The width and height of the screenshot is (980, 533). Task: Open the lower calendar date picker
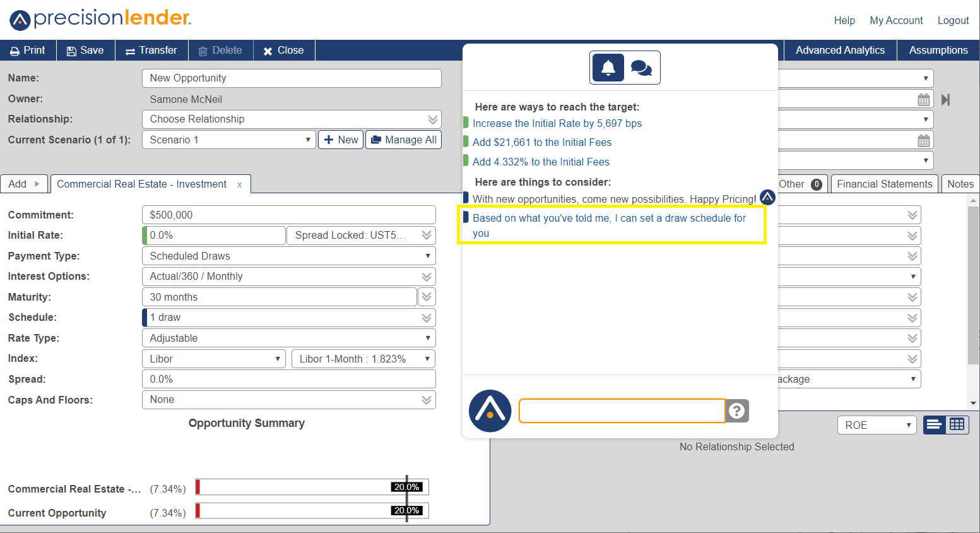(x=924, y=141)
